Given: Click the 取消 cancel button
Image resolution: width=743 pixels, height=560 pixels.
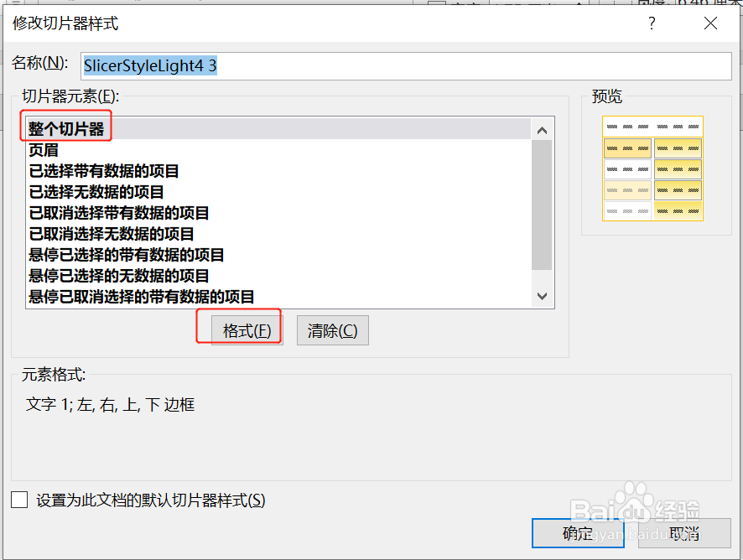Looking at the screenshot, I should 684,533.
